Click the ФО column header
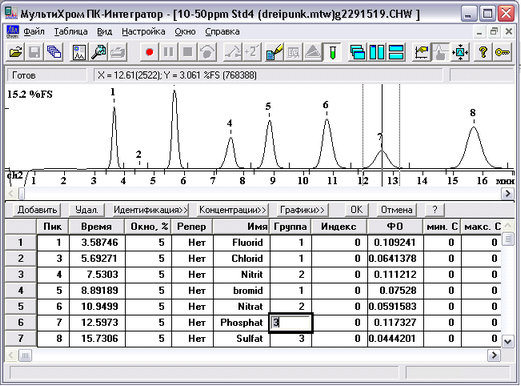This screenshot has height=386, width=521. click(x=395, y=227)
